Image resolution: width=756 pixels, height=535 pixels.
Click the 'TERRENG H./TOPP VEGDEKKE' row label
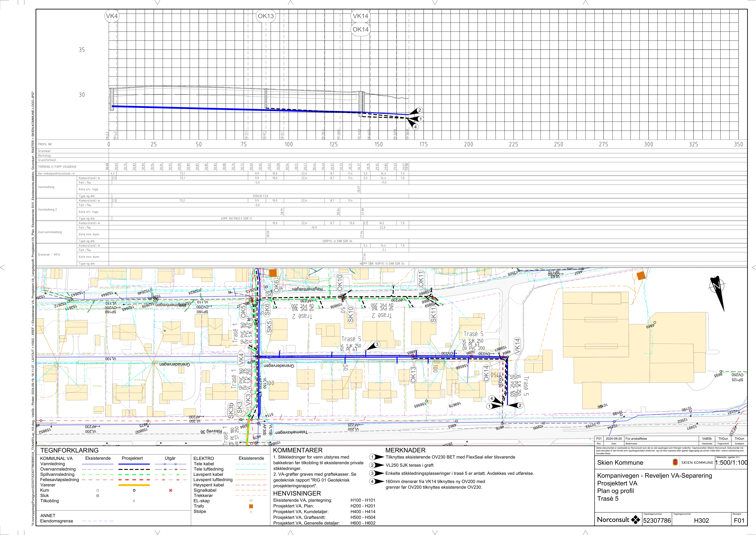point(57,167)
